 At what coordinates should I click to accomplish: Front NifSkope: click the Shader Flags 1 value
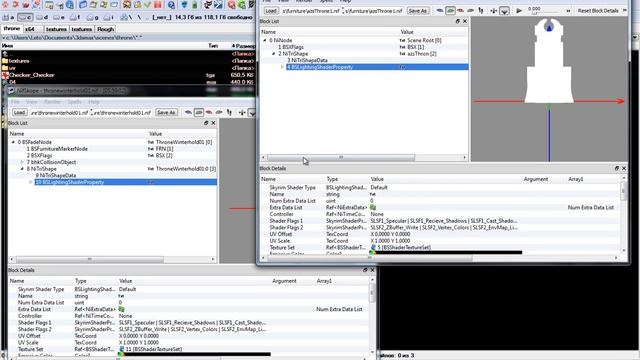coord(444,221)
